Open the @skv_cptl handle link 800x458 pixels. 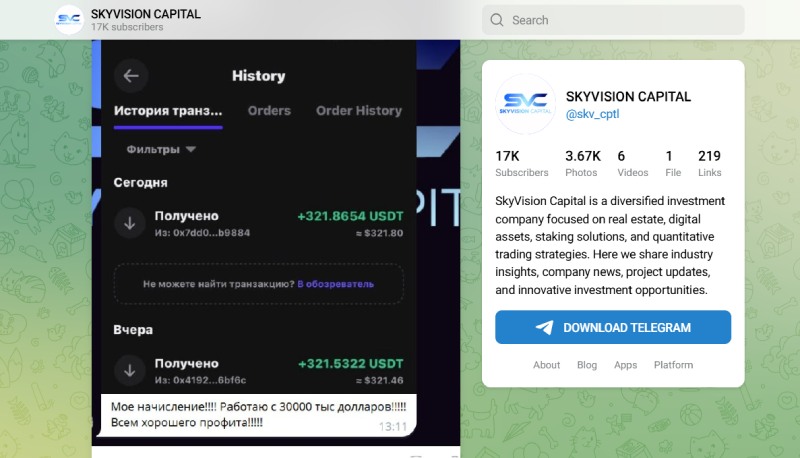tap(592, 114)
